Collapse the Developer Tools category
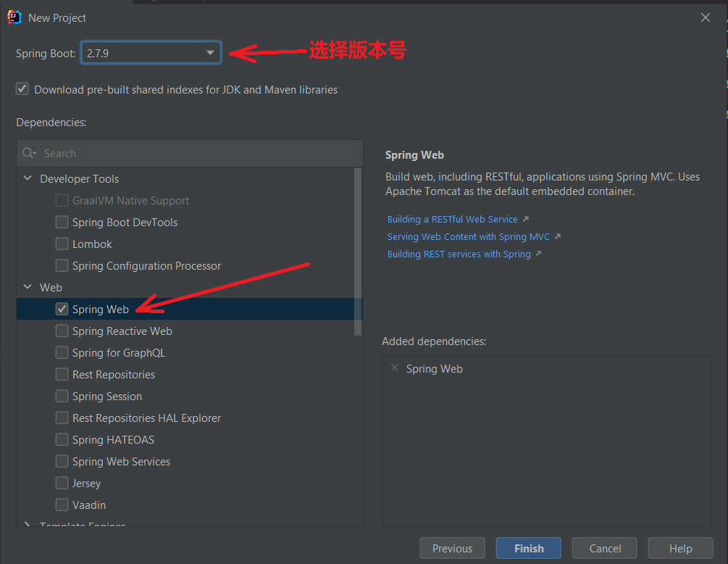The width and height of the screenshot is (728, 564). [x=28, y=178]
